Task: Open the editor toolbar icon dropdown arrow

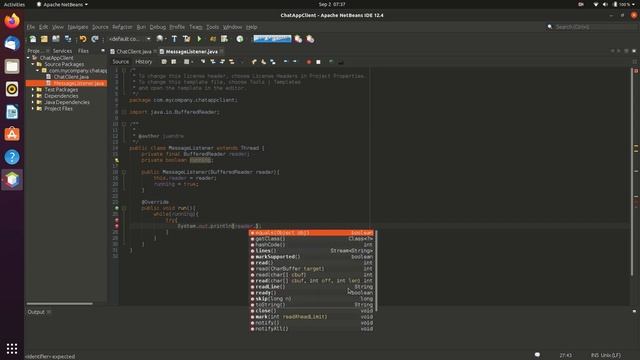Action: click(x=192, y=62)
